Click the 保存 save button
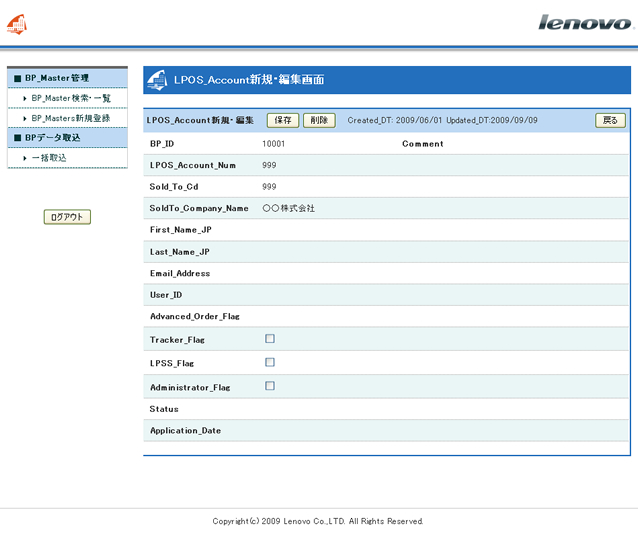The width and height of the screenshot is (638, 541). point(283,120)
